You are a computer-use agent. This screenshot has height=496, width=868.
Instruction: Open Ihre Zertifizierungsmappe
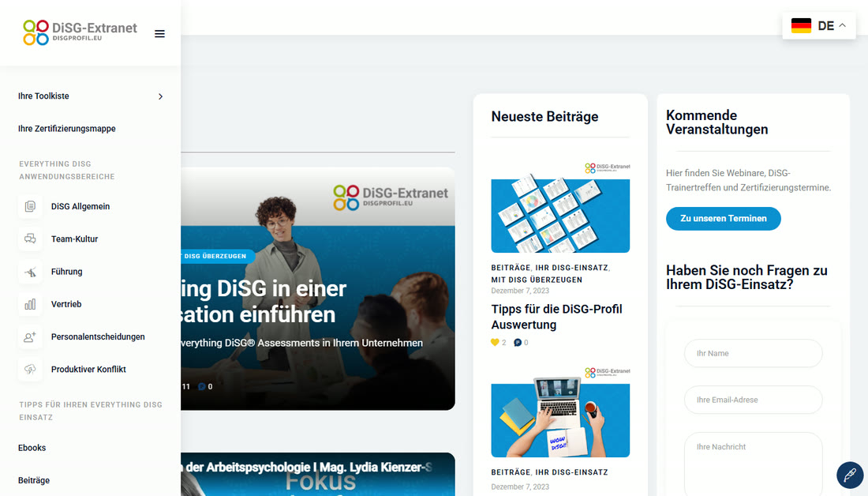click(x=67, y=129)
